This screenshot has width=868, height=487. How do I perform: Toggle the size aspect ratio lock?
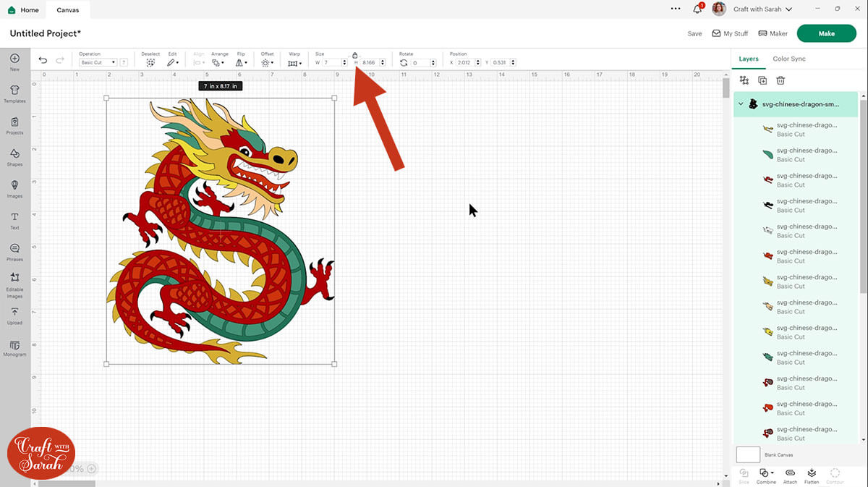click(x=354, y=55)
